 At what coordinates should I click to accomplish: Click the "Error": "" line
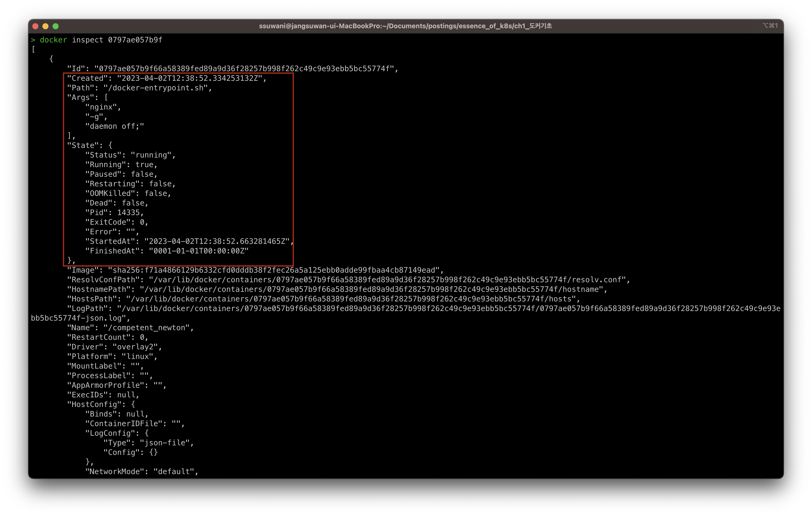pyautogui.click(x=112, y=232)
